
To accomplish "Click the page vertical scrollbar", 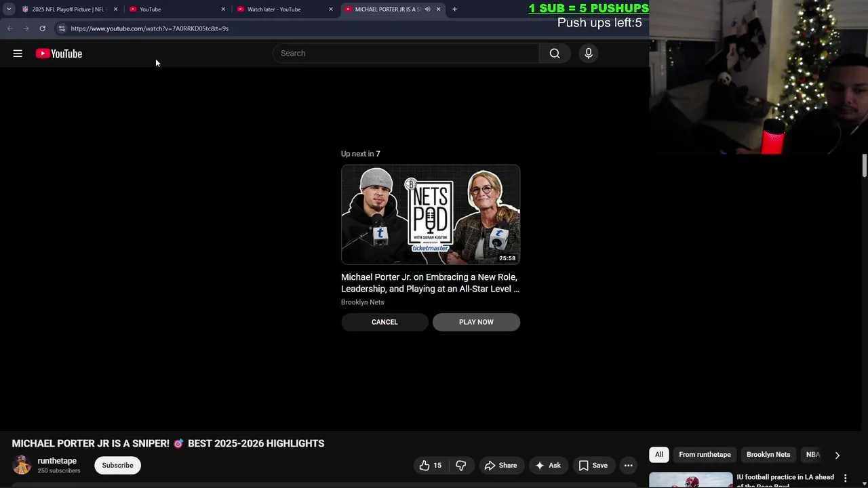I will pyautogui.click(x=865, y=166).
